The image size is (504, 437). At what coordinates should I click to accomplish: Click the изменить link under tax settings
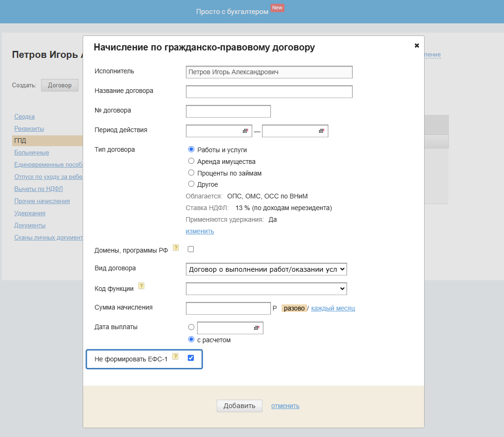(199, 231)
